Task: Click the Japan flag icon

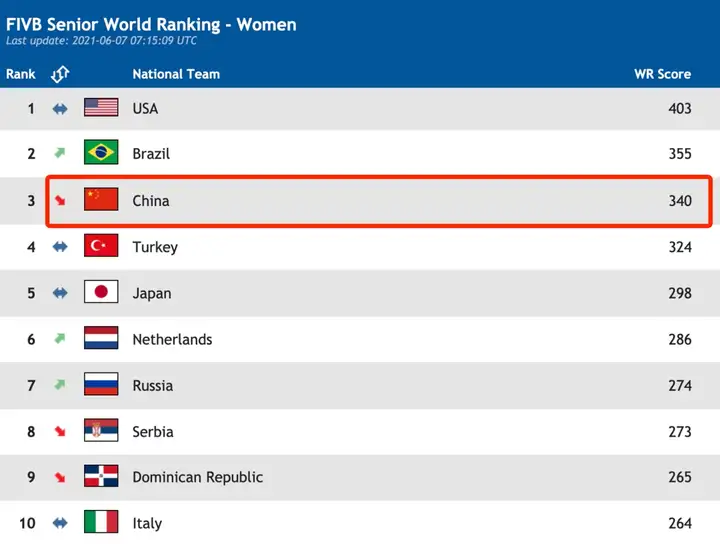Action: click(101, 292)
